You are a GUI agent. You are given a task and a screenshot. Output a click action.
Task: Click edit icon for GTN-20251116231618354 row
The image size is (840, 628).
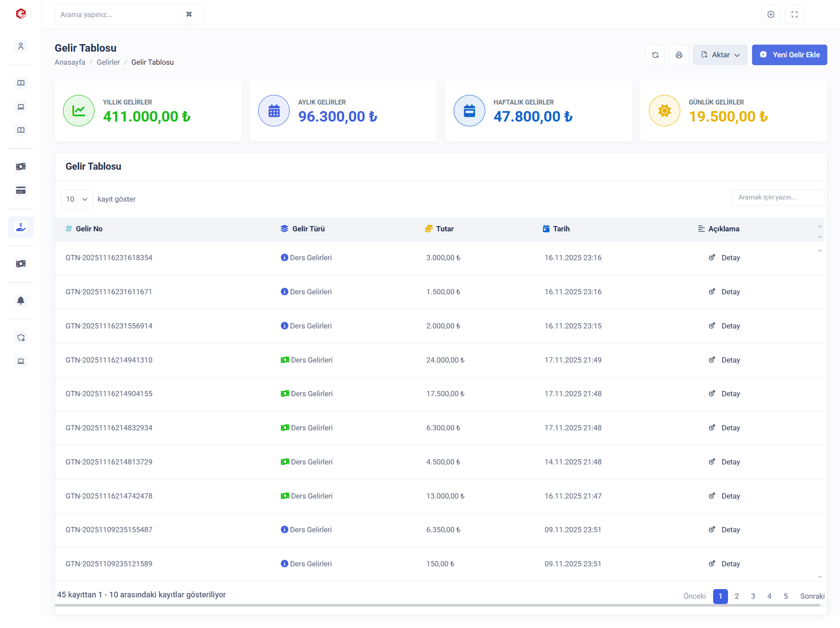(x=712, y=258)
